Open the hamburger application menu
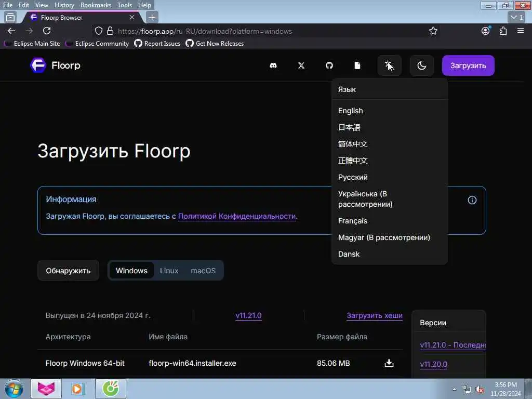Screen dimensions: 532x399 point(521,31)
